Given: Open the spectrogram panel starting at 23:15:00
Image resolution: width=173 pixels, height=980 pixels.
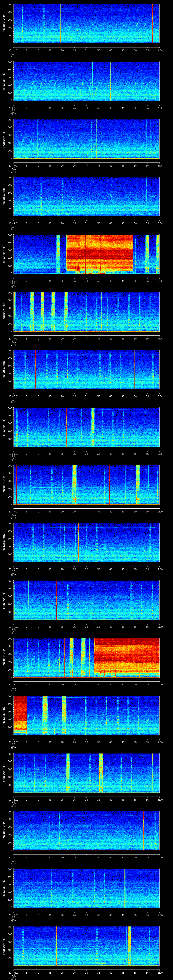Looking at the screenshot, I should [87, 831].
